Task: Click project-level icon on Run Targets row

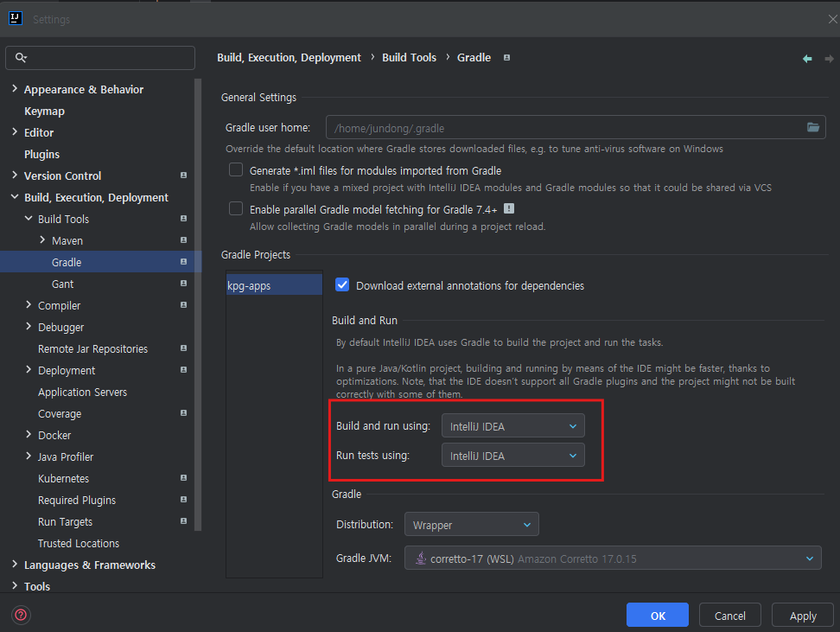Action: point(183,521)
